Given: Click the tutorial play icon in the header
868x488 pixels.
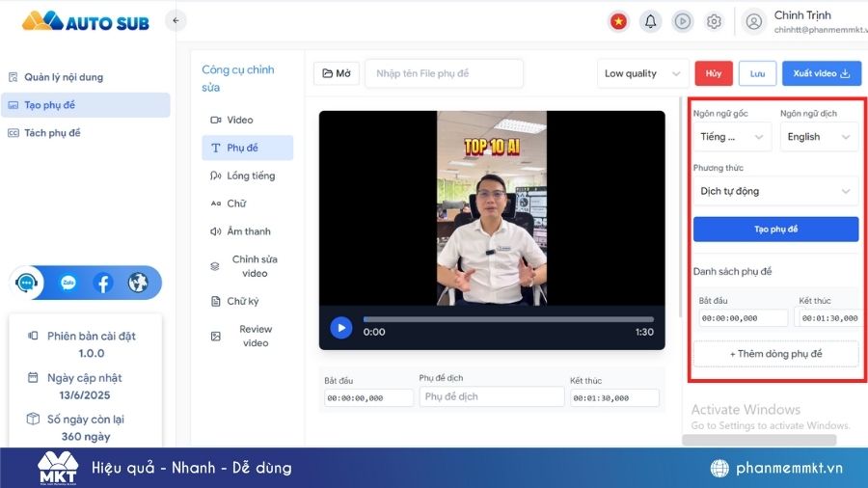Looking at the screenshot, I should tap(683, 21).
